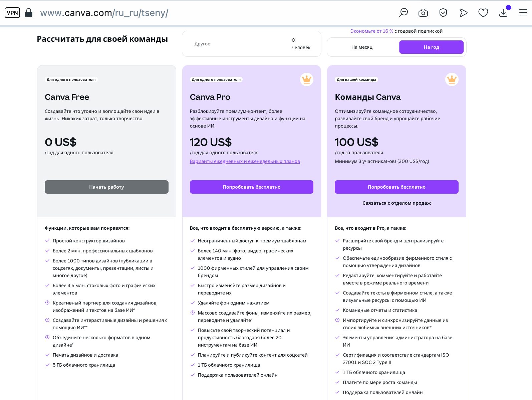Click Экономьте от 16 % text

[372, 31]
